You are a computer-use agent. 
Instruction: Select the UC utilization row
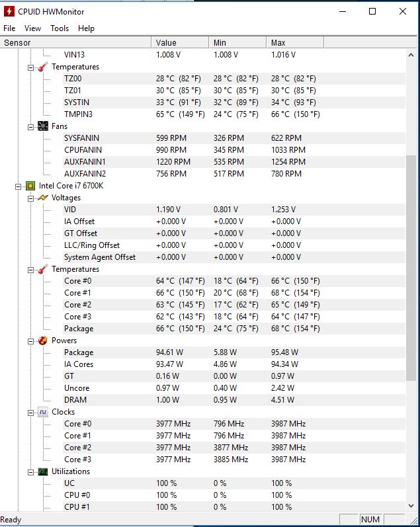[x=234, y=483]
